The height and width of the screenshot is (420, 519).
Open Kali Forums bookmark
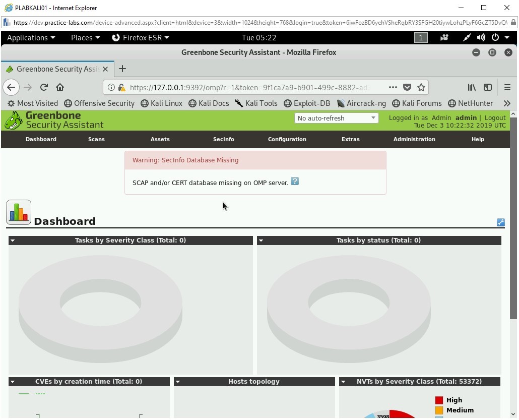[417, 103]
